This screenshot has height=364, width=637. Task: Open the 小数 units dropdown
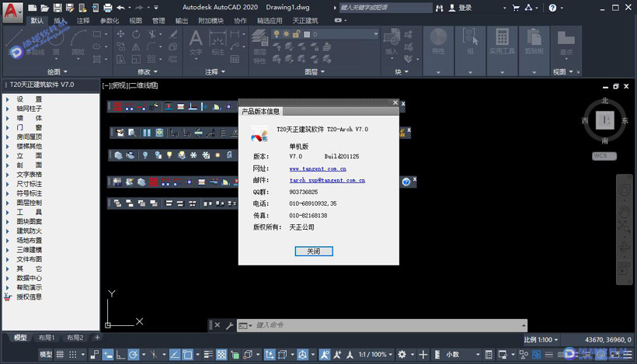coord(462,355)
